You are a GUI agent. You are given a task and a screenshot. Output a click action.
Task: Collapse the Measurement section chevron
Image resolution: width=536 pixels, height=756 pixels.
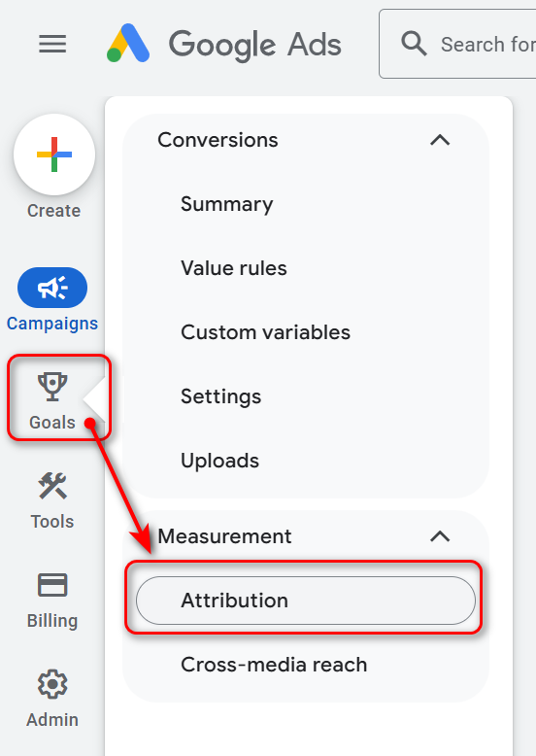tap(440, 536)
